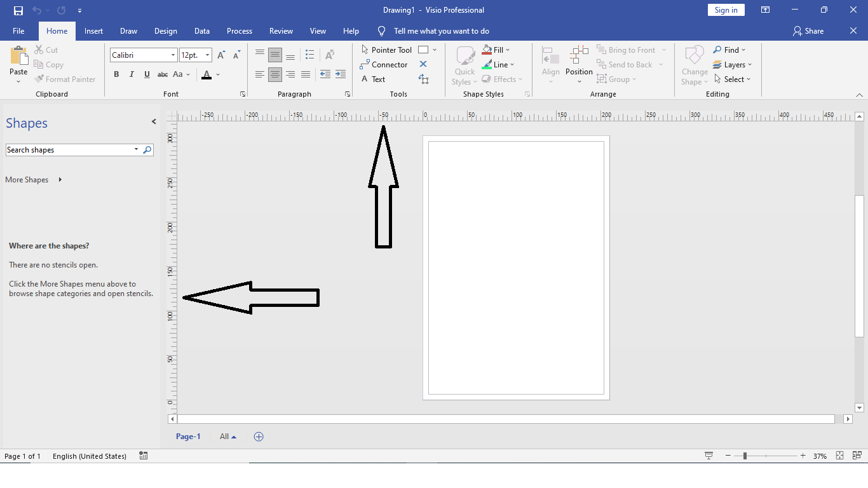Screen dimensions: 868x488
Task: Toggle italic formatting
Action: (132, 74)
